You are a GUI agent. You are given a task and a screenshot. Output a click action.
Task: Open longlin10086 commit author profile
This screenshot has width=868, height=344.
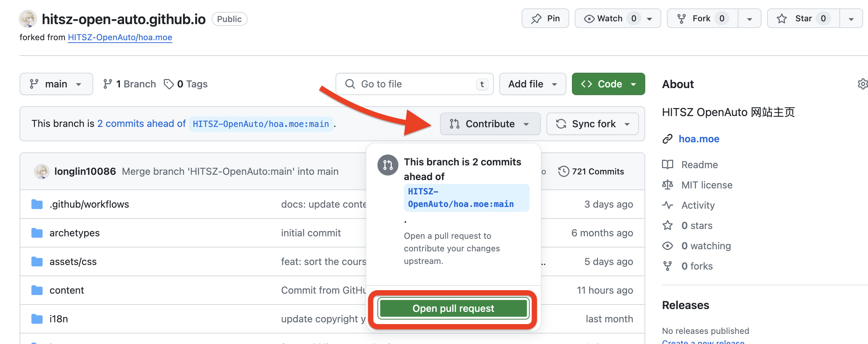click(85, 171)
